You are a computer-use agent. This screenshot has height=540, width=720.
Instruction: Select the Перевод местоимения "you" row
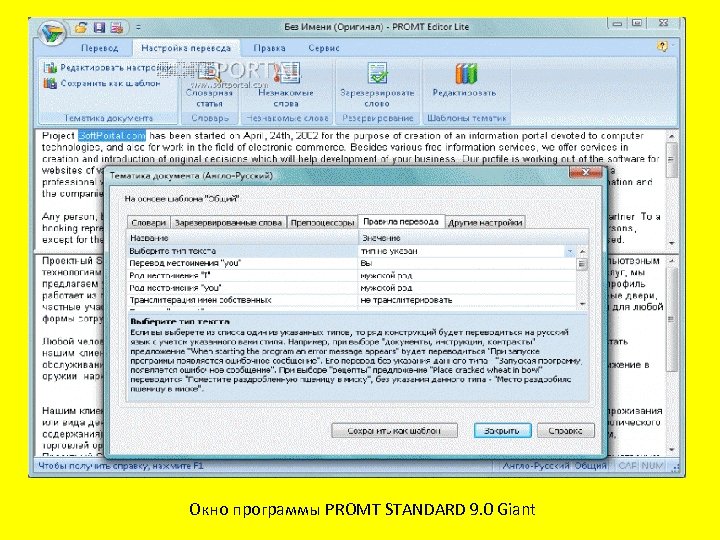click(x=351, y=264)
